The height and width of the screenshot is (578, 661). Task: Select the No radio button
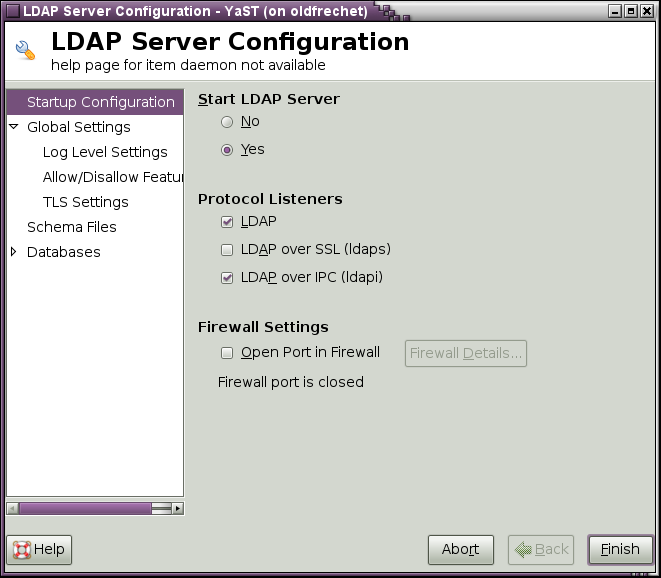click(x=227, y=122)
